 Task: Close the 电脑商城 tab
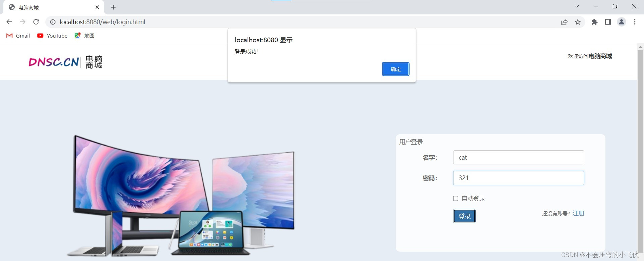[97, 7]
